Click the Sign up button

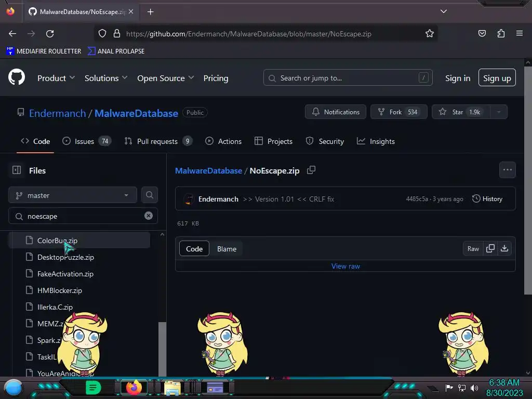coord(497,78)
